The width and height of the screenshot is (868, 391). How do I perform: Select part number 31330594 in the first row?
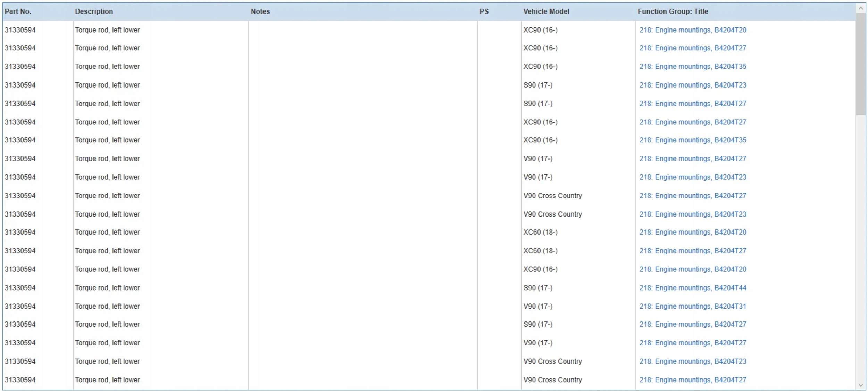coord(20,30)
